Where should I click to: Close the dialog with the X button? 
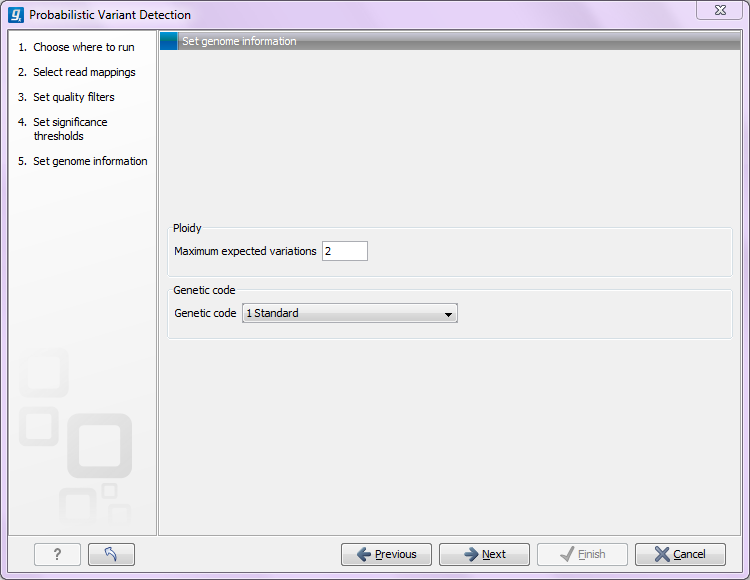[x=720, y=10]
